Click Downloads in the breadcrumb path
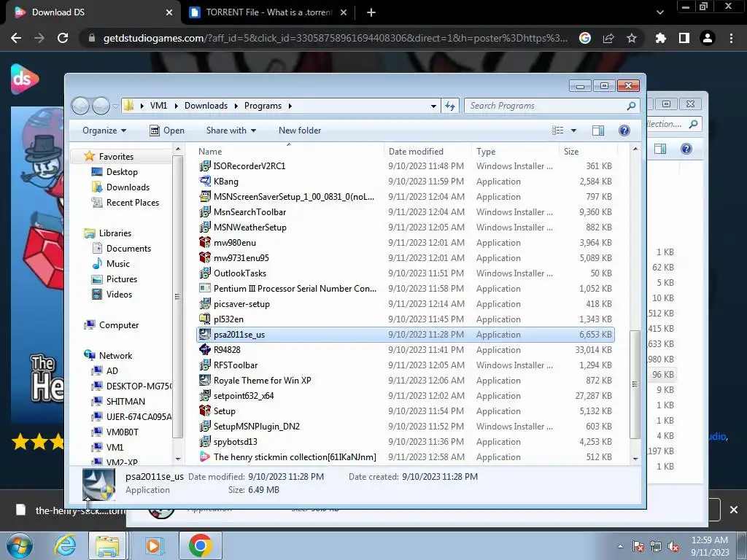 point(206,106)
